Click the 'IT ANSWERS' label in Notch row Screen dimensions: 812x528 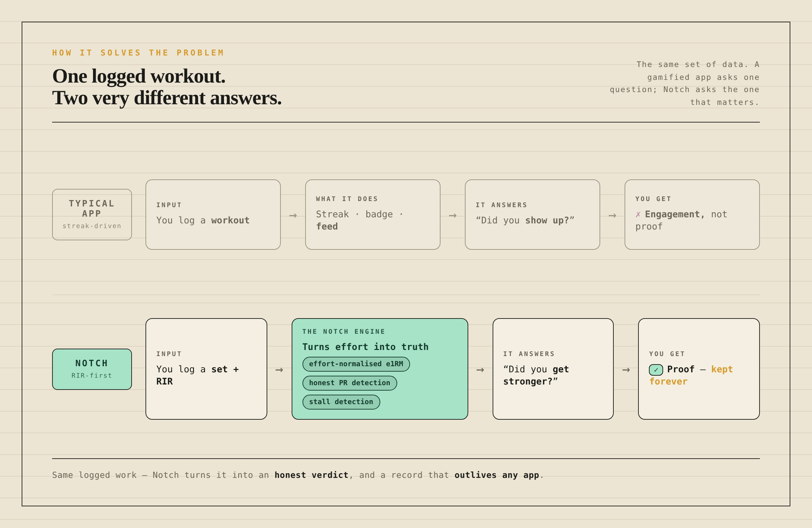pyautogui.click(x=529, y=354)
